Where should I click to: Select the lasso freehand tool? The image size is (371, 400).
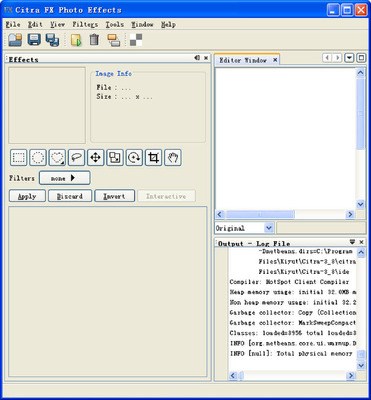76,158
